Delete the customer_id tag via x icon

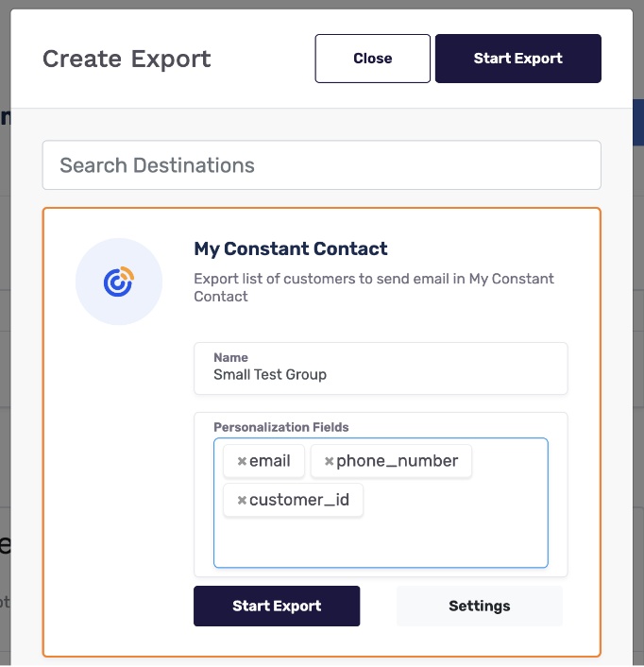[x=242, y=500]
